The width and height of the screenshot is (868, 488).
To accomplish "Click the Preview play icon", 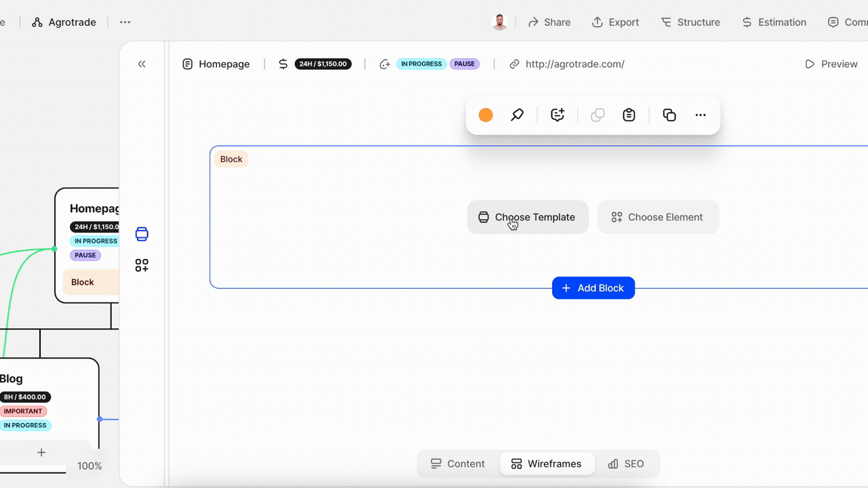I will tap(810, 64).
